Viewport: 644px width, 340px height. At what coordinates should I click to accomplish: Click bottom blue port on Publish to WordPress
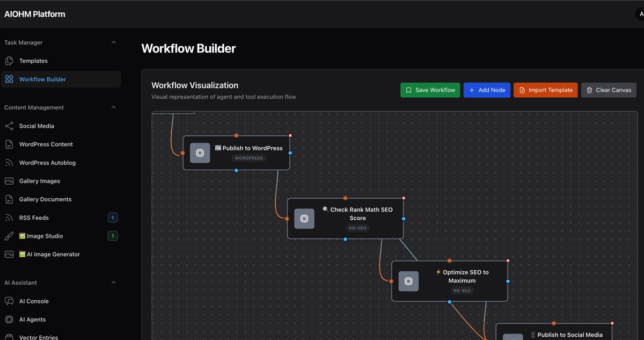pos(236,170)
